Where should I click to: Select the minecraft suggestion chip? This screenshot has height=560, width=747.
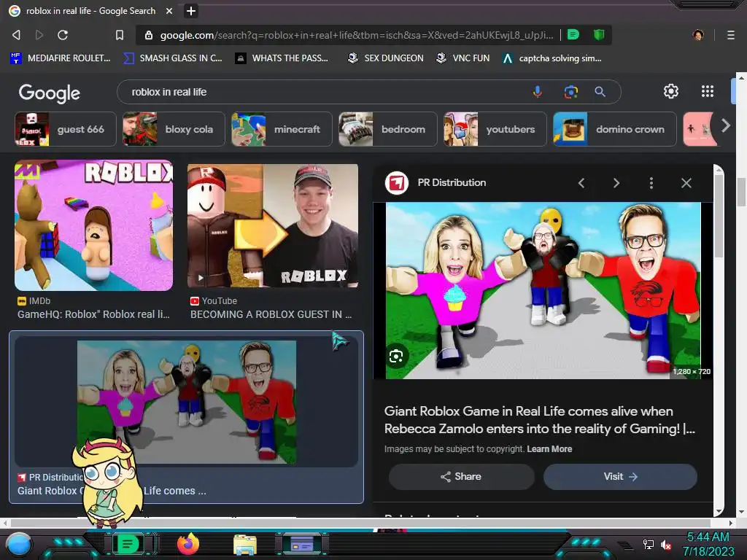[x=282, y=129]
